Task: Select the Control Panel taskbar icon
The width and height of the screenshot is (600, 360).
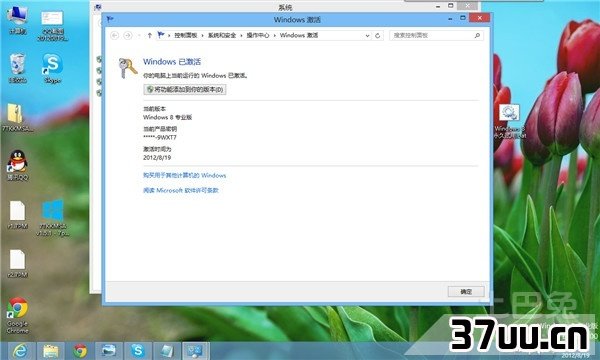Action: tap(196, 351)
